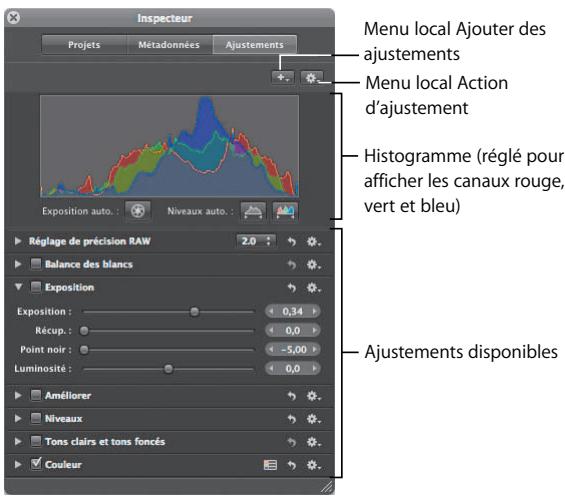Expand Réglage de précision RAW section
The height and width of the screenshot is (498, 565).
click(18, 241)
